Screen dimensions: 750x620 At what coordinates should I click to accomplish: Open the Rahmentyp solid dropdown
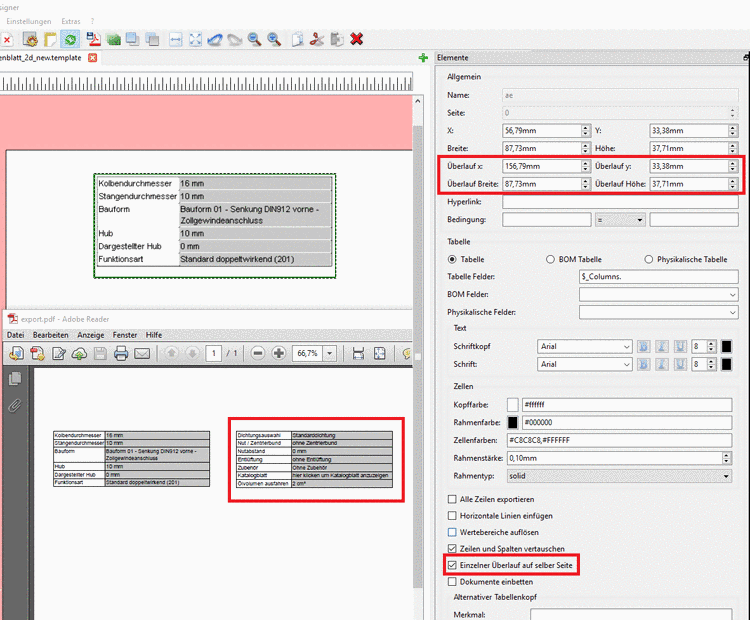[619, 476]
